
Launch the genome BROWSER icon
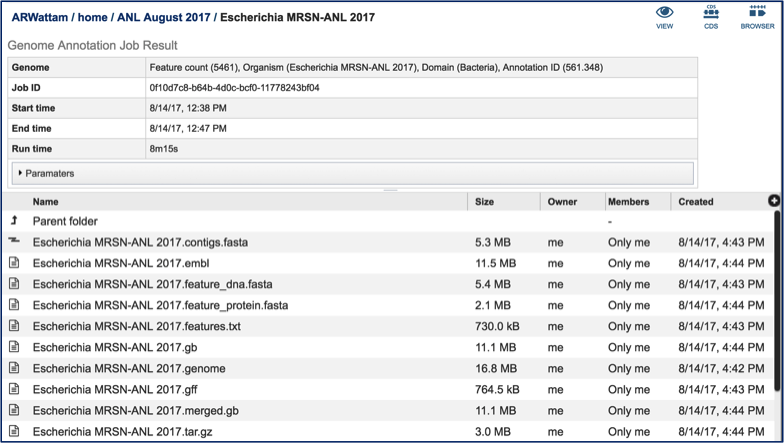757,14
